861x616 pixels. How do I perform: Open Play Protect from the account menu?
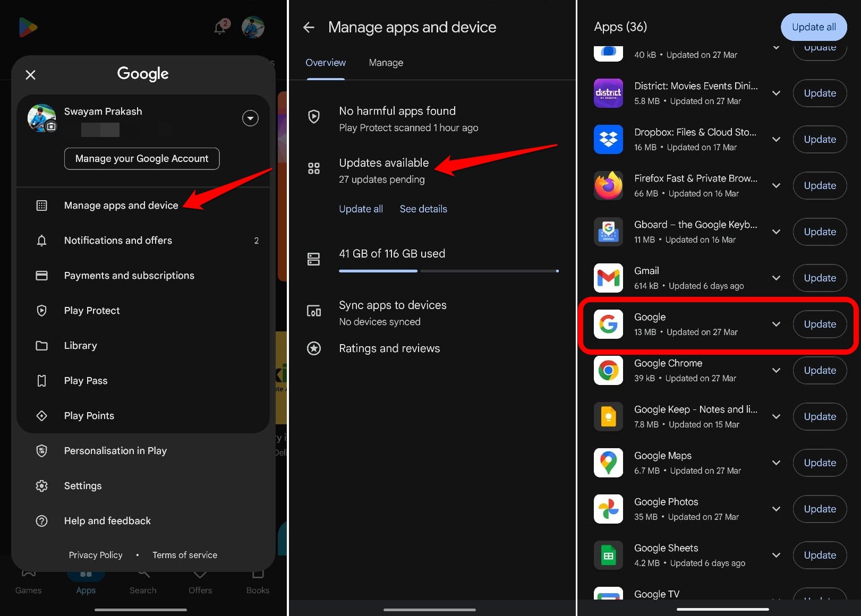pos(91,310)
